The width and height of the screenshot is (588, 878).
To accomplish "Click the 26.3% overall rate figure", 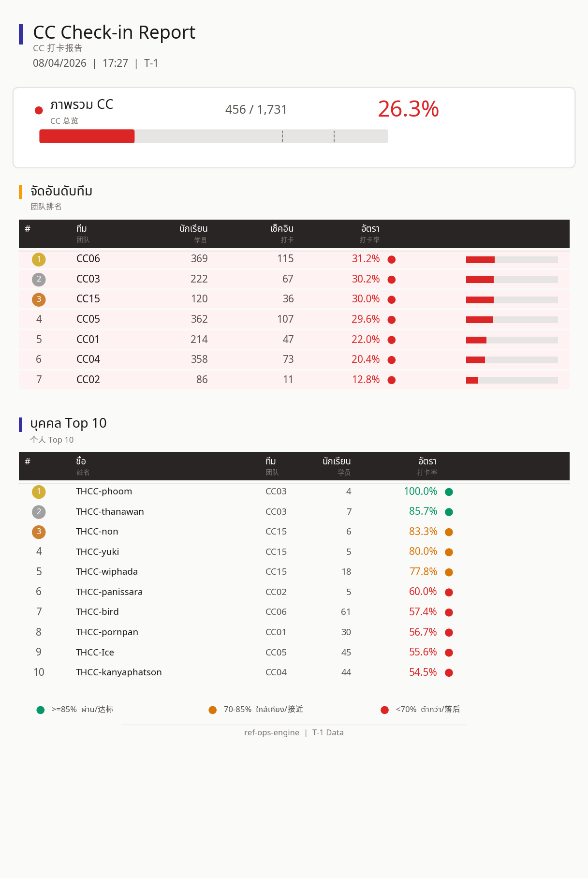I will 408,109.
